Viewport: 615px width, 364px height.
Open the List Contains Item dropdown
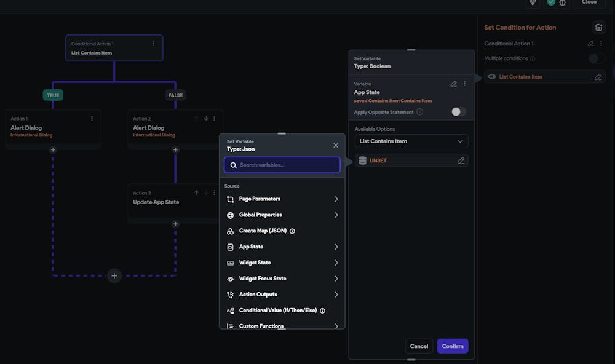coord(411,141)
